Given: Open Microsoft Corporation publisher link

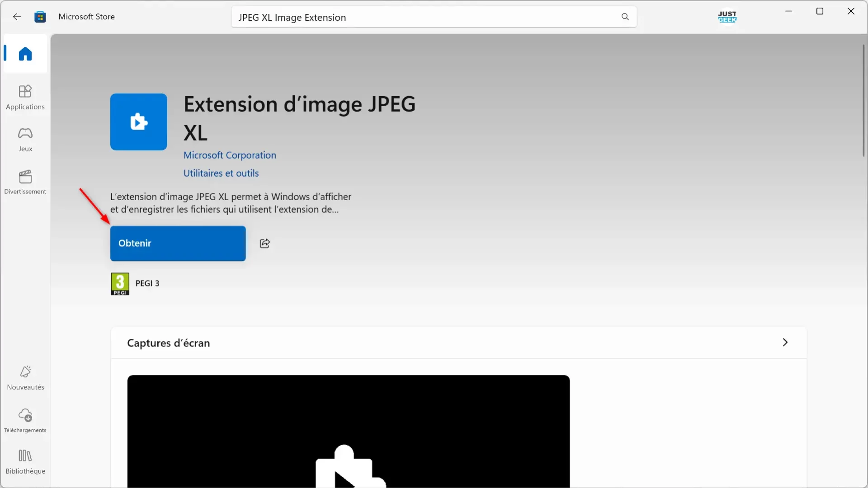Looking at the screenshot, I should tap(230, 155).
